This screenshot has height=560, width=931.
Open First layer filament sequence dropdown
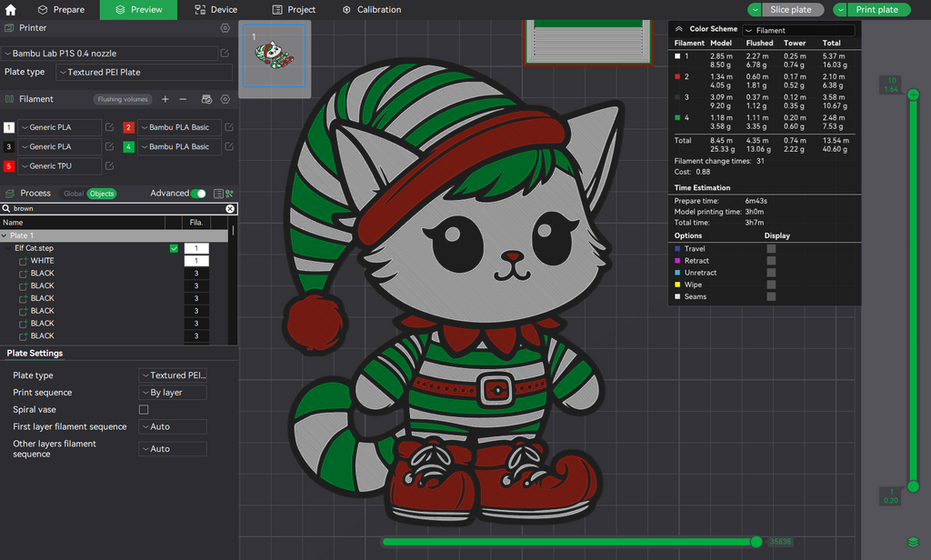click(x=173, y=427)
